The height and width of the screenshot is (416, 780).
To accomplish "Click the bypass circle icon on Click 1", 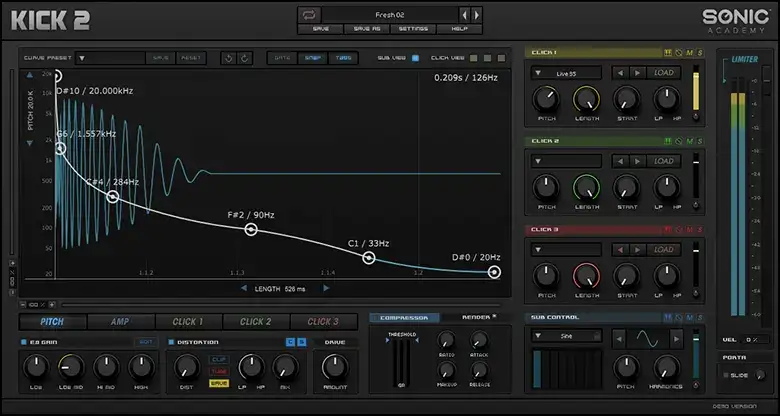I will (x=679, y=53).
